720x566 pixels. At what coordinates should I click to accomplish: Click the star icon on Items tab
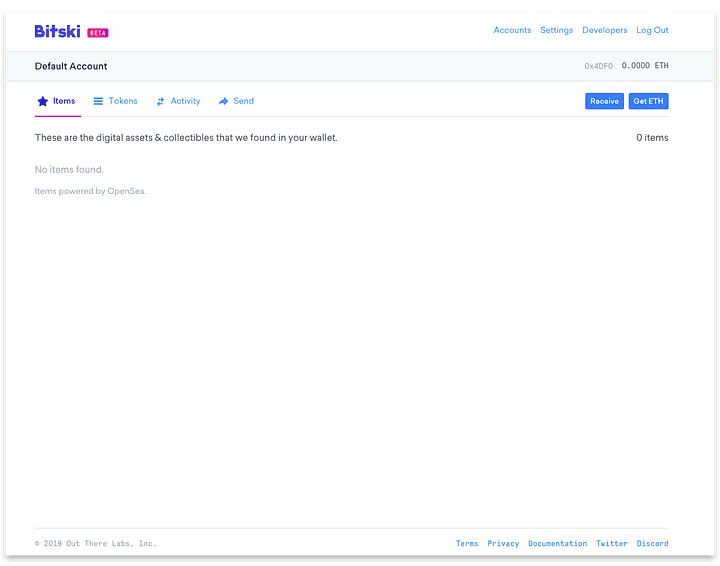pos(43,101)
